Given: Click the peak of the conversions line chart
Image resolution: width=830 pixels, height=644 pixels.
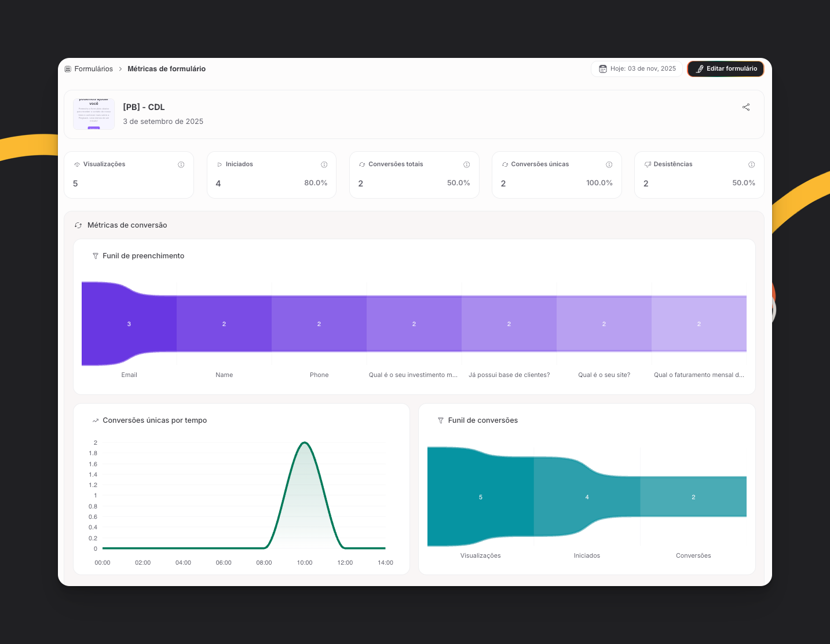Looking at the screenshot, I should click(305, 443).
